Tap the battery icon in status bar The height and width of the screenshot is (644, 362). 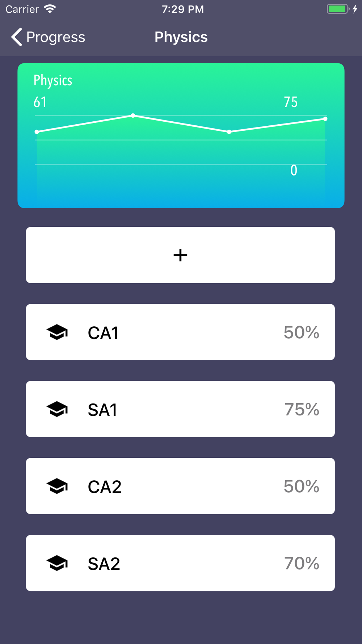[x=337, y=9]
